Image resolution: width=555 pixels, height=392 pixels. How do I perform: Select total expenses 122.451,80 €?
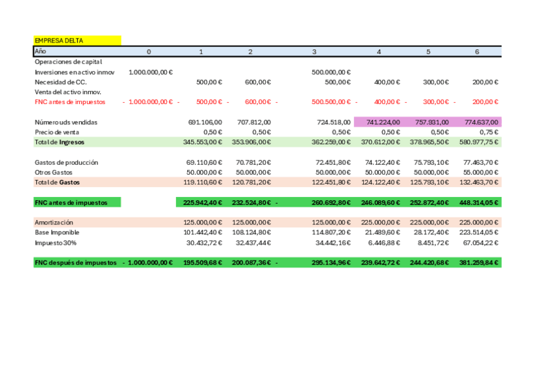(x=331, y=183)
